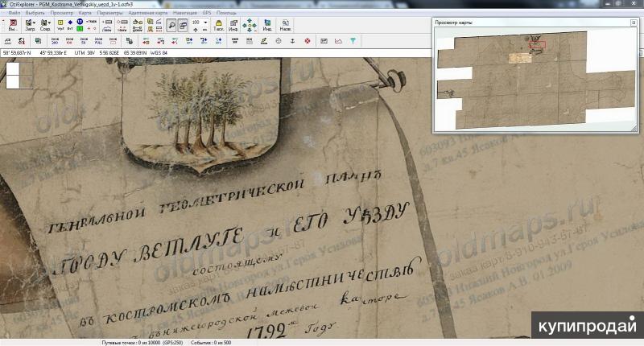
Task: Click the anchor icon in second toolbar
Action: pos(292,40)
